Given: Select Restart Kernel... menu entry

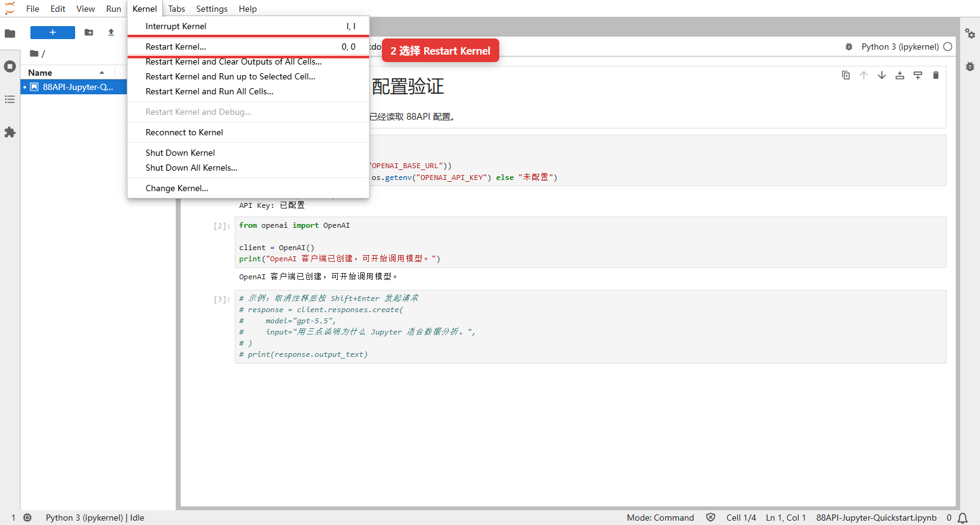Looking at the screenshot, I should coord(248,47).
